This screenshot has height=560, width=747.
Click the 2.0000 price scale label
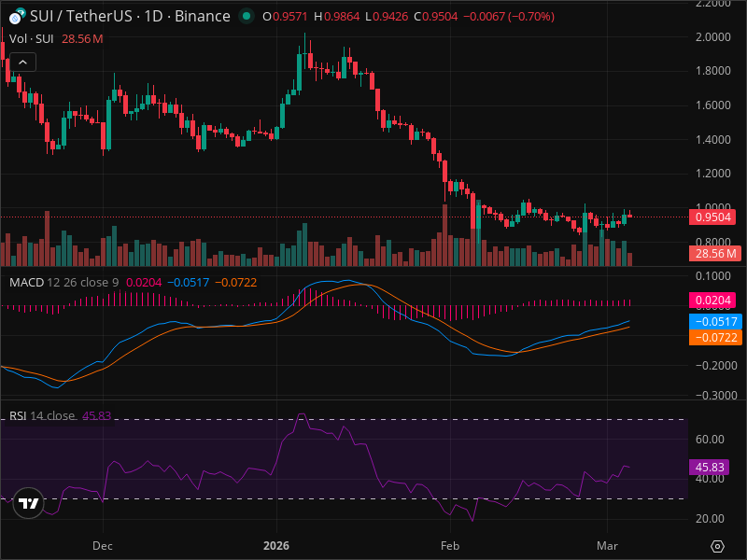coord(712,37)
